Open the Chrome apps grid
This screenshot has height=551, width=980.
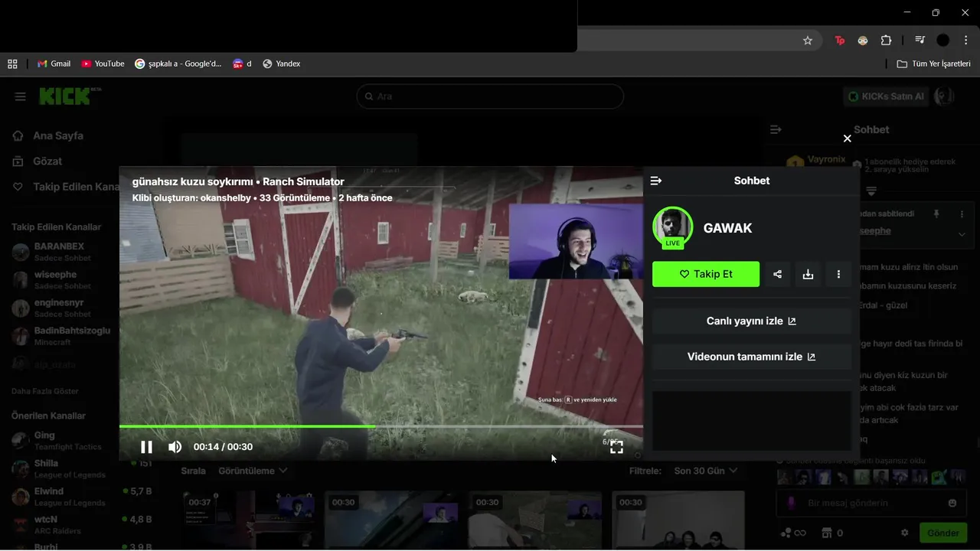point(12,64)
